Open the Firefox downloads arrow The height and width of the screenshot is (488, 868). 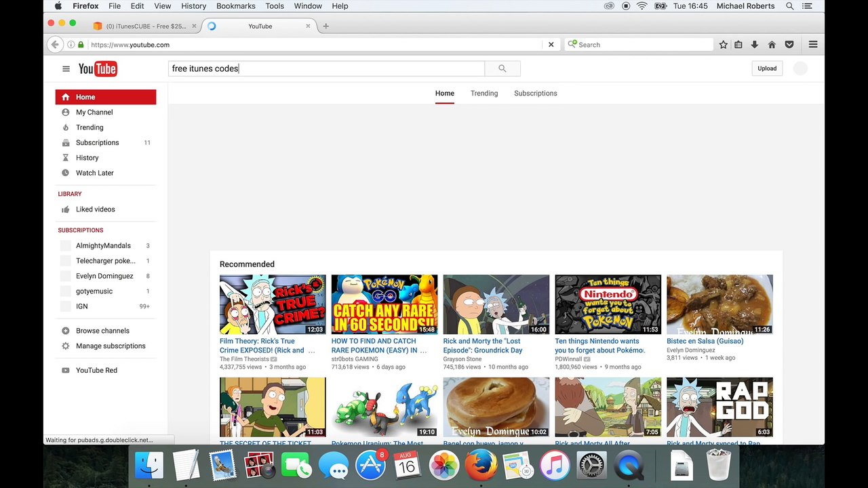point(754,45)
